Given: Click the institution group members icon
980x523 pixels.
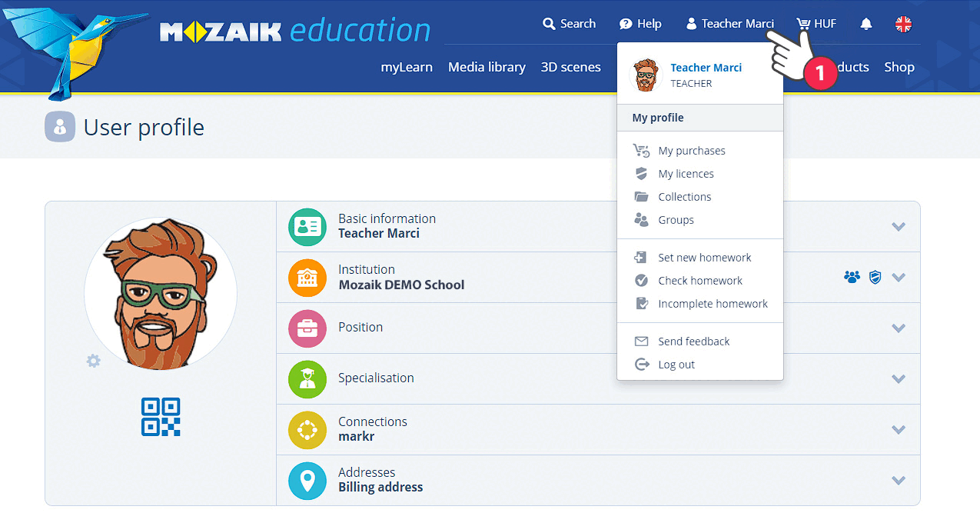Looking at the screenshot, I should click(x=852, y=277).
